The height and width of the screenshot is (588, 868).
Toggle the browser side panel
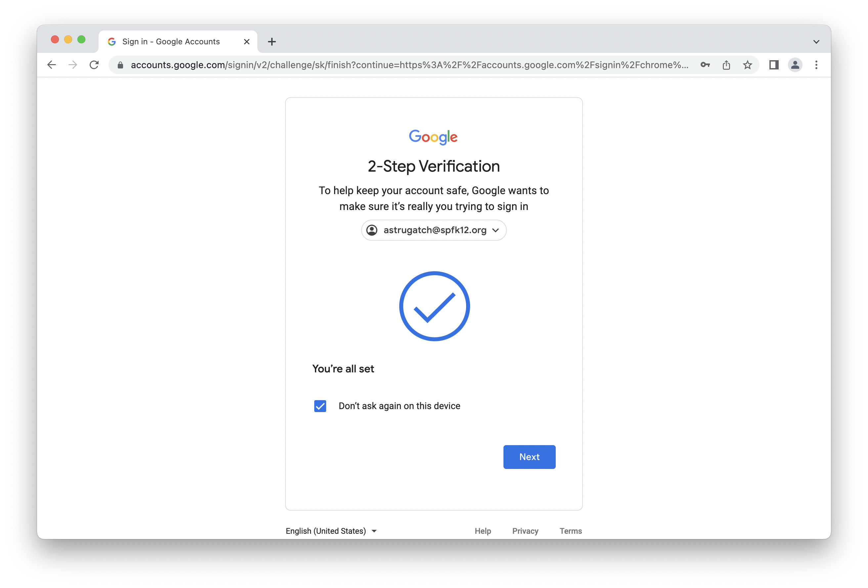point(773,65)
